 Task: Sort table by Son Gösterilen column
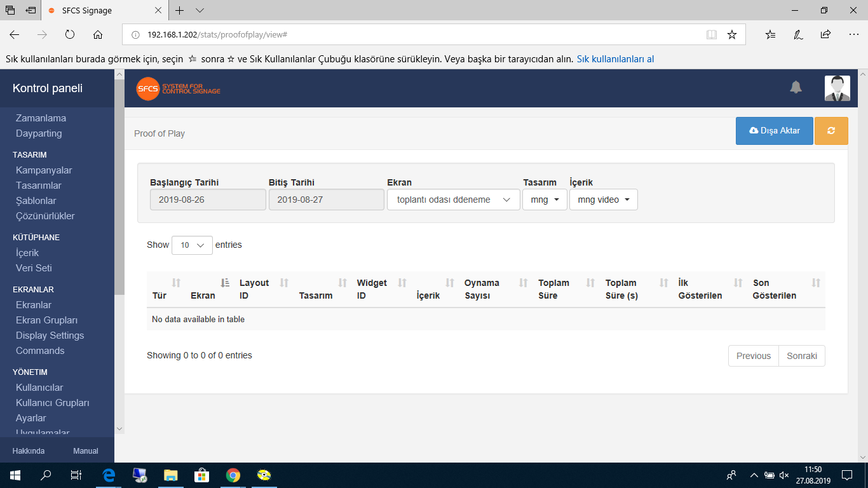point(786,289)
